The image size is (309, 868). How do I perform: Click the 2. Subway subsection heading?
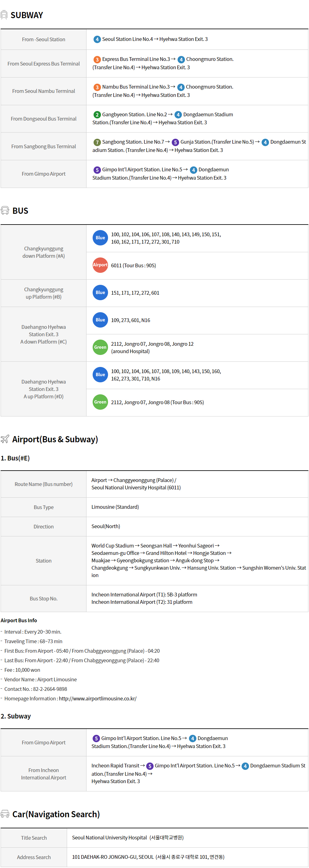pos(15,716)
